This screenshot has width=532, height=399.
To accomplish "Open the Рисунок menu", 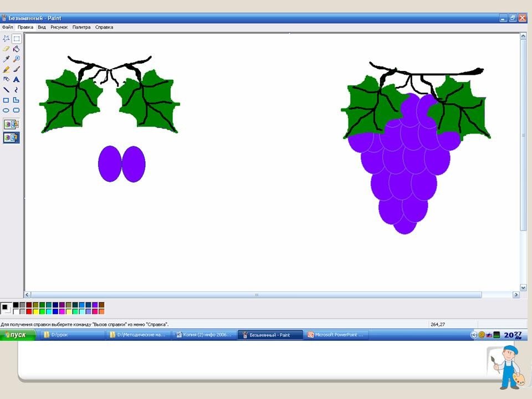I will click(59, 27).
